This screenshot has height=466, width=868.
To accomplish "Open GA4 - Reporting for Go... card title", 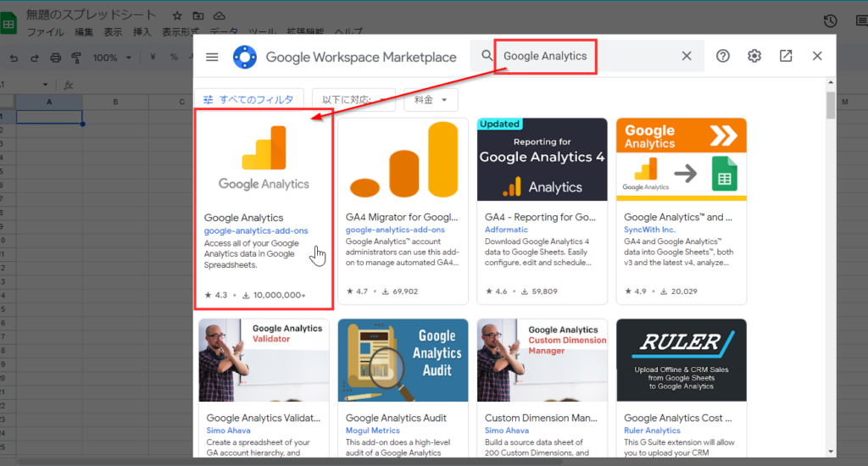I will click(x=540, y=217).
